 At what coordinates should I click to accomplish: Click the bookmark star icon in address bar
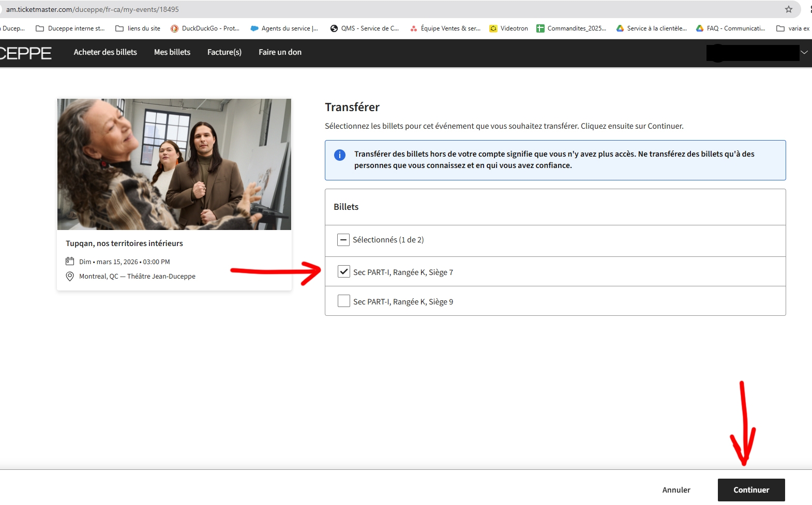point(788,9)
